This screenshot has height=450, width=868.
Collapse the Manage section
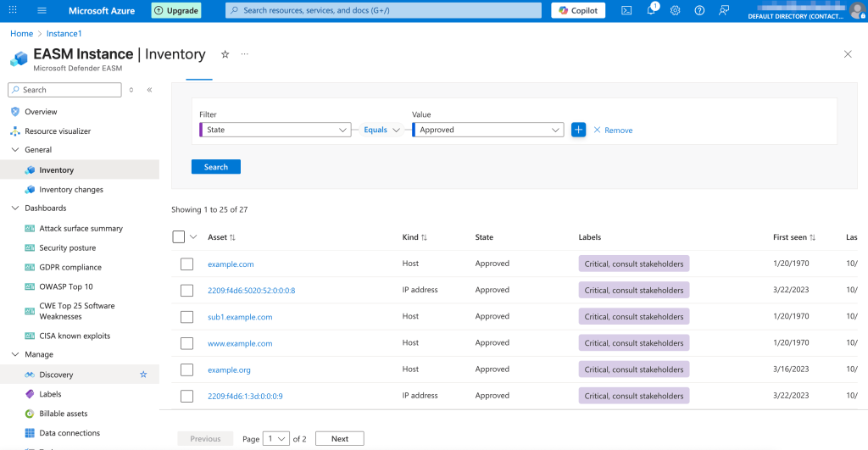coord(15,355)
